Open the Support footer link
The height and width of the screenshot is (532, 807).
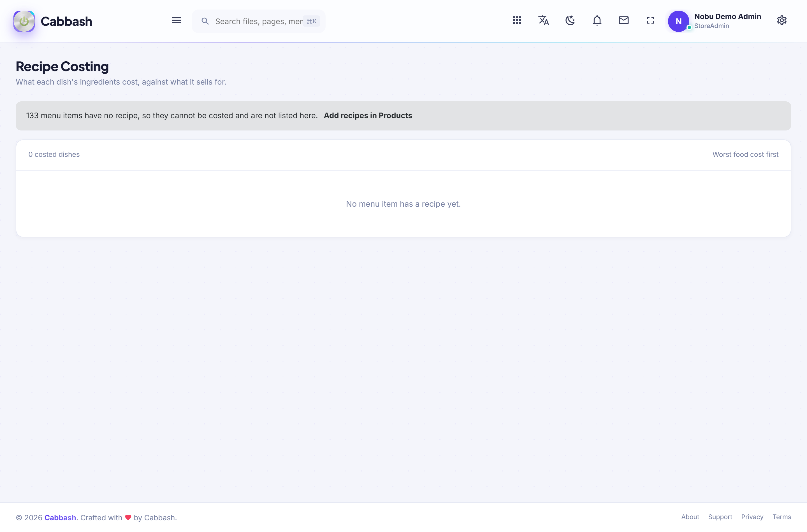pyautogui.click(x=720, y=517)
